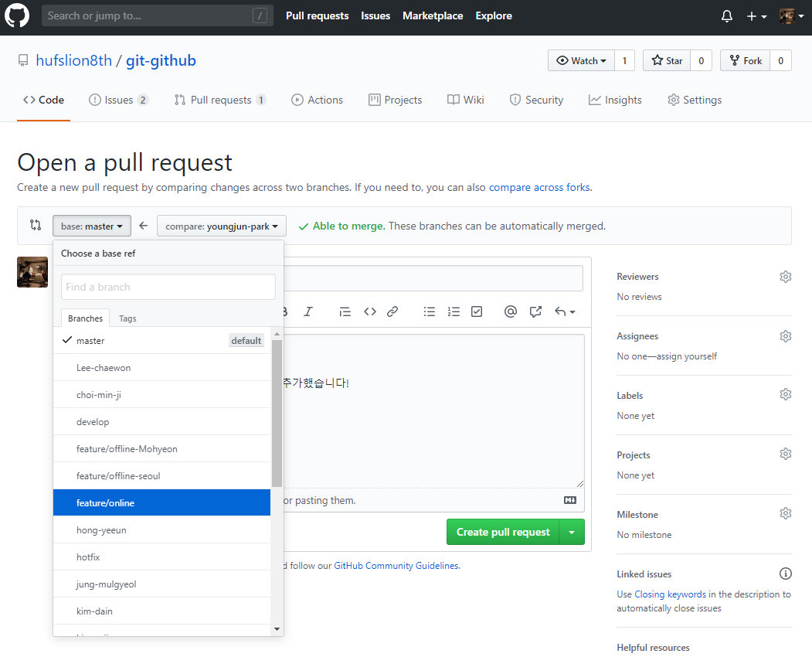812x657 pixels.
Task: Open the repository Pull requests tab
Action: tap(220, 100)
